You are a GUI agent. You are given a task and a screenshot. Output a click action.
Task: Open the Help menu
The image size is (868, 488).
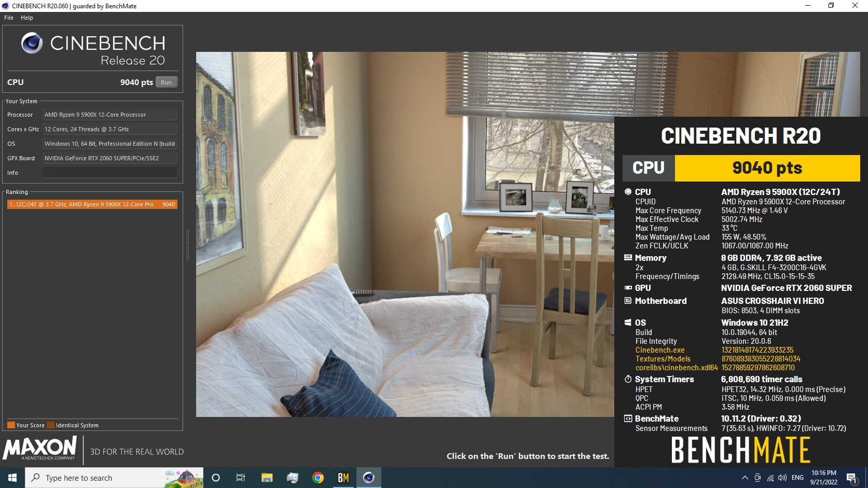[27, 18]
